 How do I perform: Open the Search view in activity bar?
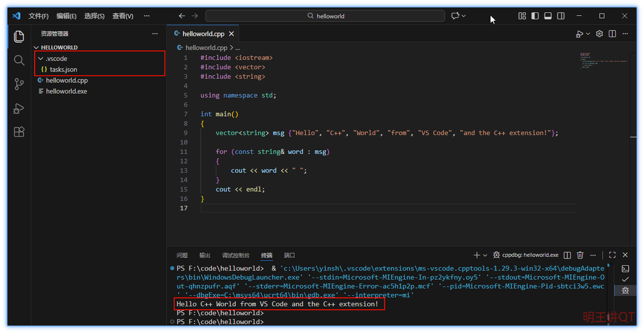coord(19,60)
